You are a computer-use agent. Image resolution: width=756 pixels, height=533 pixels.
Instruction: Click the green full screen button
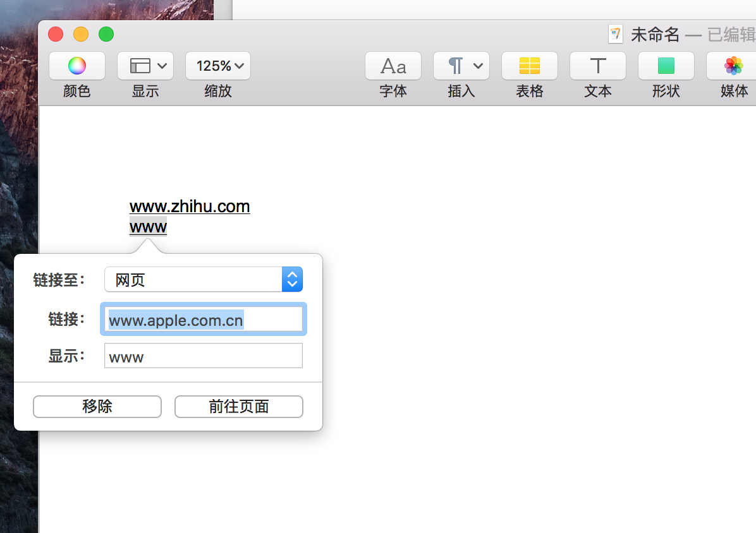click(106, 34)
